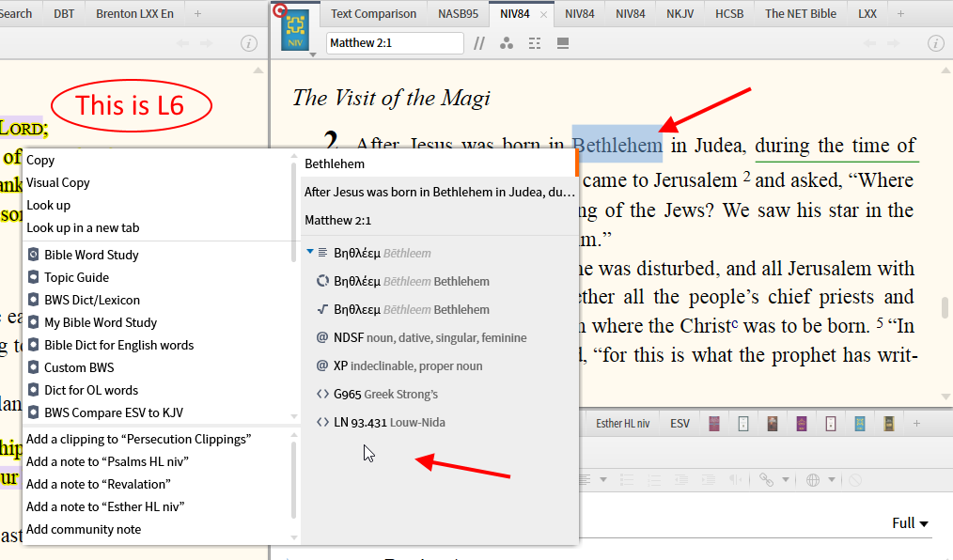Image resolution: width=953 pixels, height=560 pixels.
Task: Select Look up in a new tab
Action: pos(83,227)
